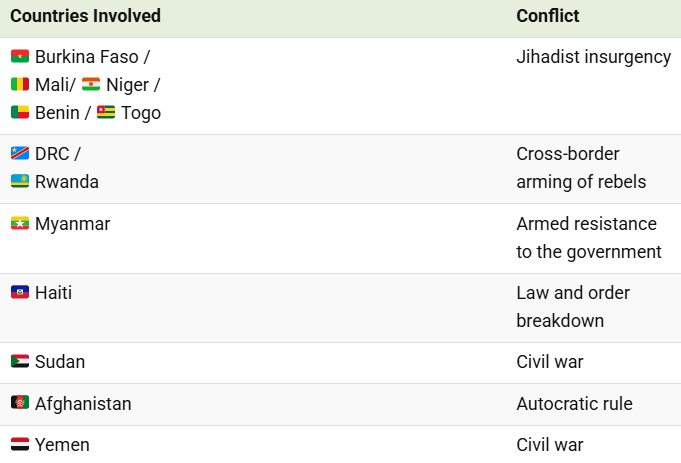Click the DRC flag icon
The width and height of the screenshot is (681, 463).
point(20,154)
